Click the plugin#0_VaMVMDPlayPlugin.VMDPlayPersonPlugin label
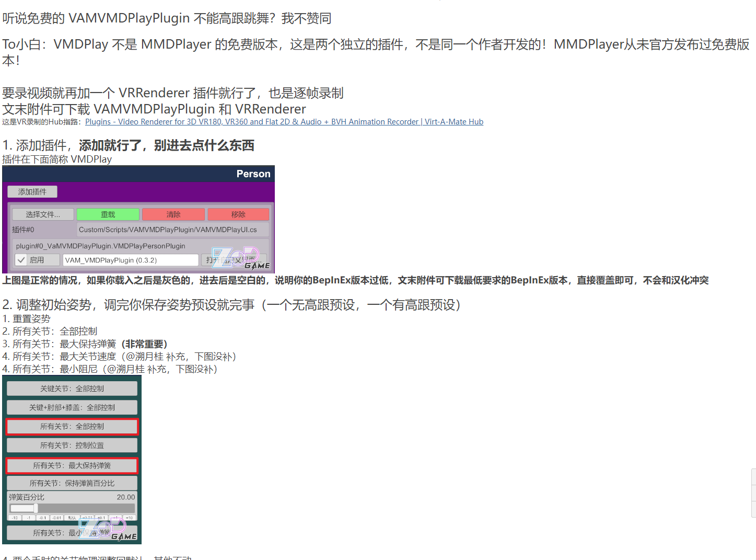 [x=101, y=246]
